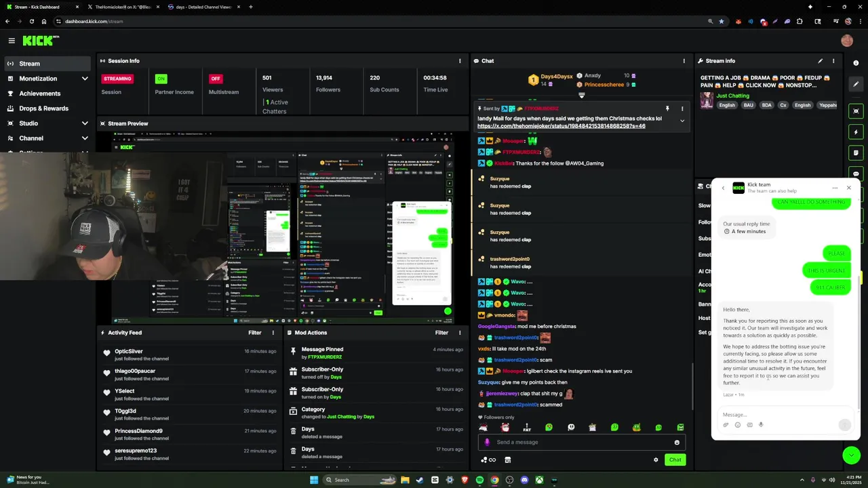Open Spotify from taskbar

coord(479,480)
